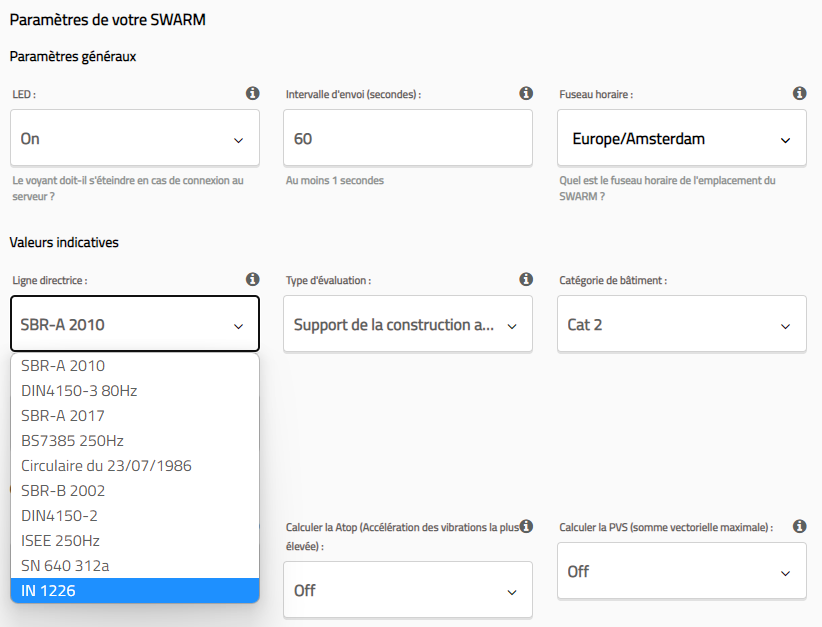Toggle the Calculer la PVS Off selector
Screen dimensions: 822x627
click(681, 571)
